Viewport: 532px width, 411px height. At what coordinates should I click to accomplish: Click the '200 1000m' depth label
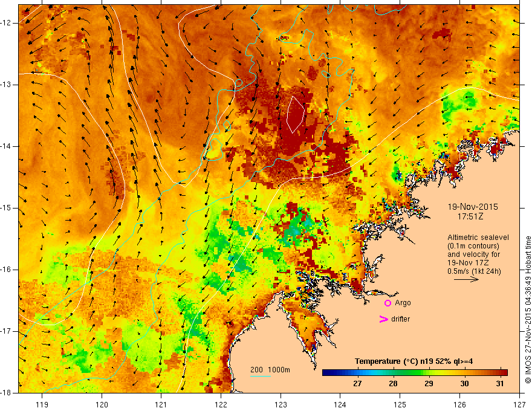270,370
